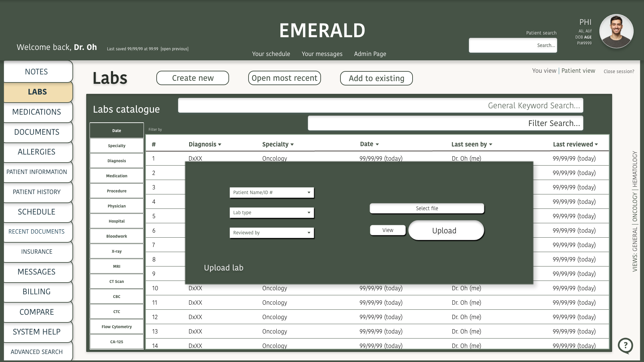Open DOCUMENTS in sidebar
Image resolution: width=644 pixels, height=362 pixels.
[38, 132]
